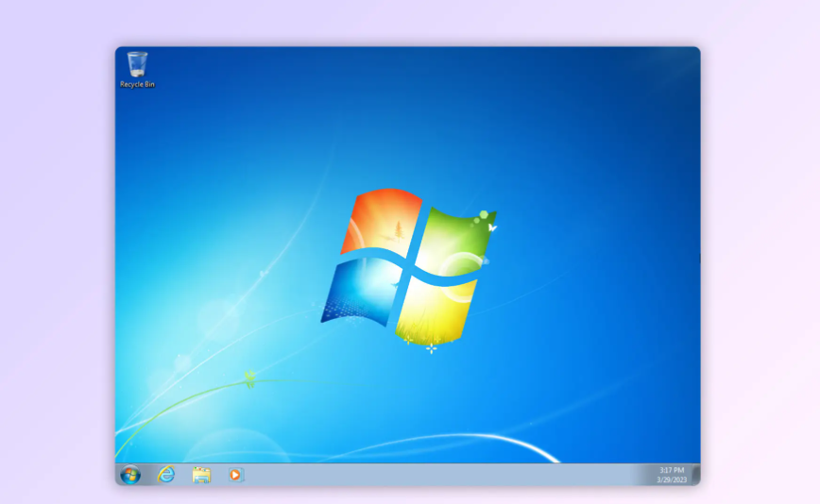Launch Internet Explorer from the taskbar
Viewport: 820px width, 504px height.
166,474
